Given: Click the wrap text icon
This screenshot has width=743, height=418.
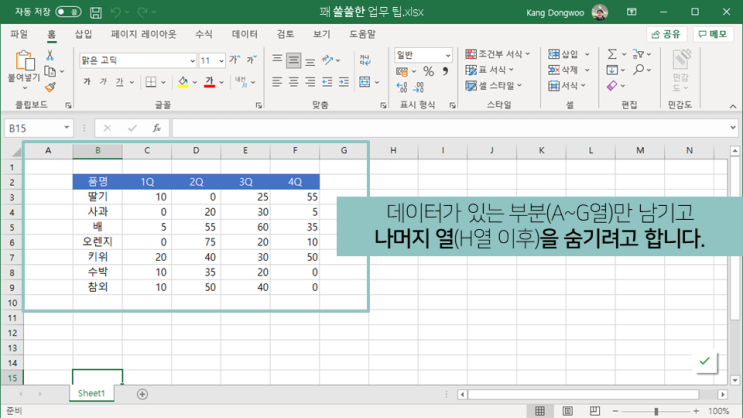Looking at the screenshot, I should [365, 60].
